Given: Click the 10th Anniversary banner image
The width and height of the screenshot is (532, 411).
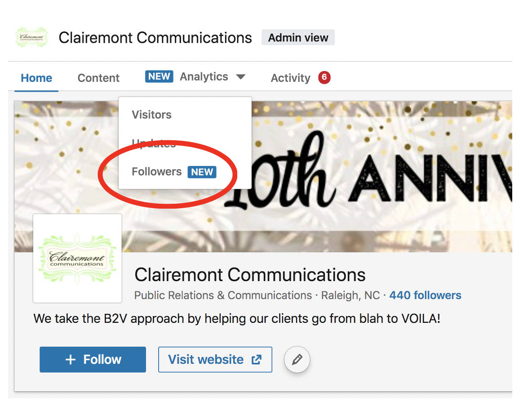Looking at the screenshot, I should pyautogui.click(x=373, y=170).
